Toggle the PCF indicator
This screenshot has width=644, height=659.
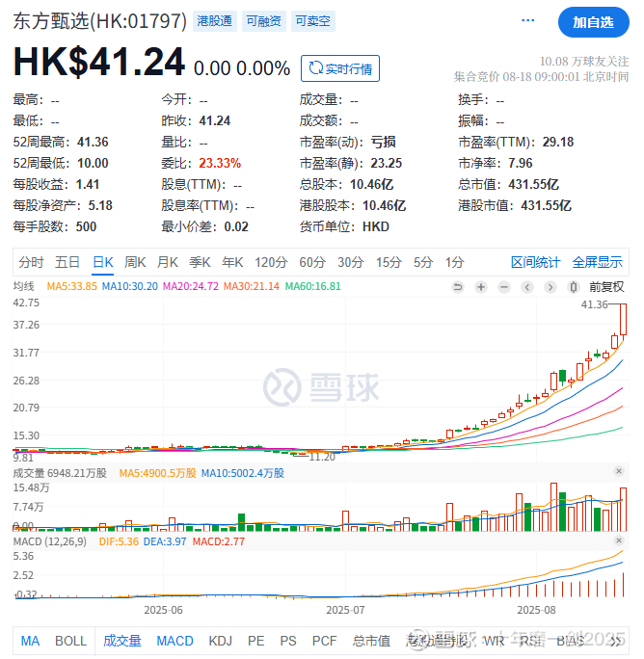324,641
